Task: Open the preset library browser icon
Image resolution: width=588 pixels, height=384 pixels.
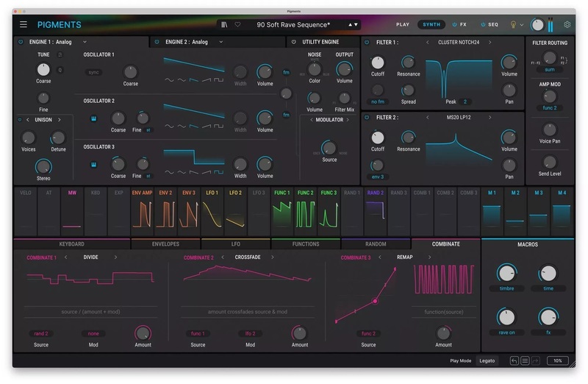Action: click(224, 24)
